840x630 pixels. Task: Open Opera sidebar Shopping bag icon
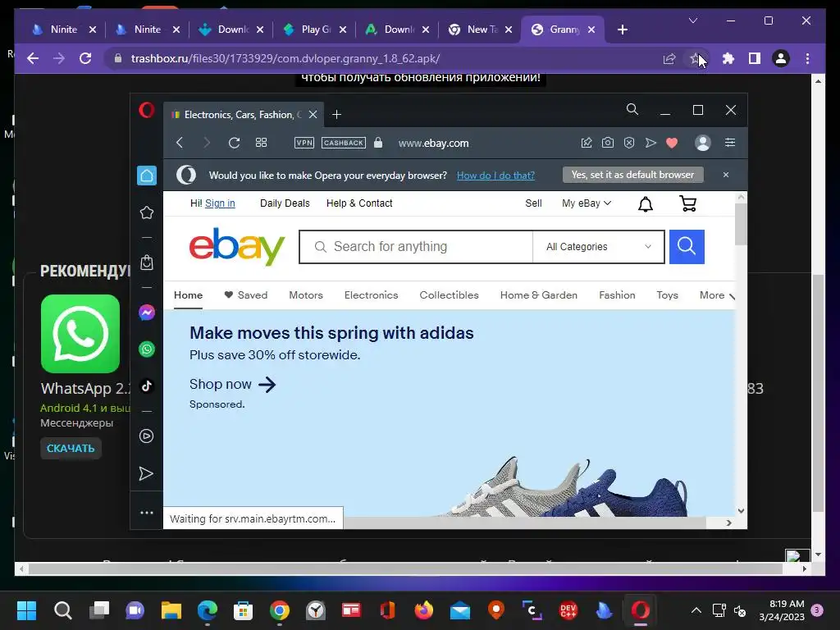[x=147, y=262]
